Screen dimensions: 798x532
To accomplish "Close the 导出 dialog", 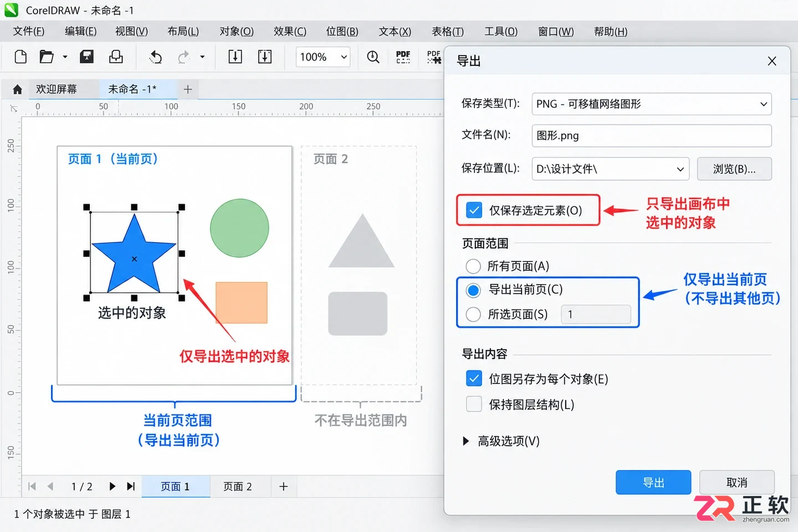I will coord(772,61).
